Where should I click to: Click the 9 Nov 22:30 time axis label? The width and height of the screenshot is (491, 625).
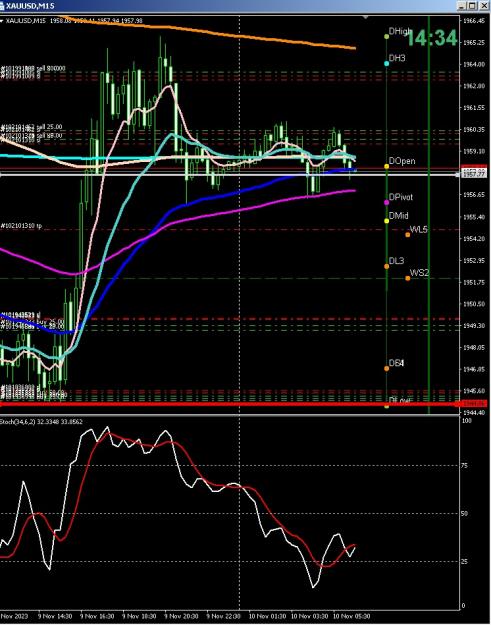(224, 616)
